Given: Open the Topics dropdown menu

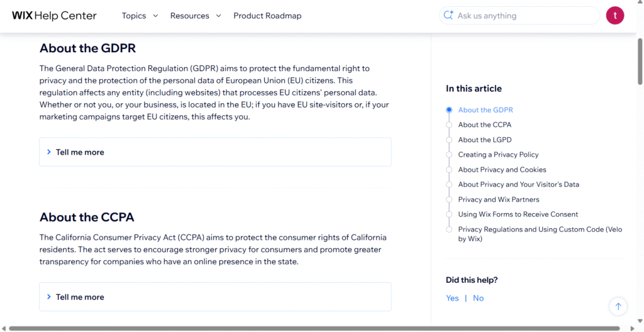Looking at the screenshot, I should [140, 16].
